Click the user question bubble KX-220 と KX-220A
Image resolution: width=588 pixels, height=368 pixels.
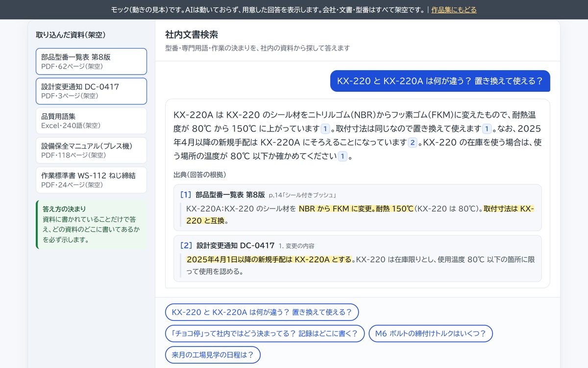coord(440,81)
